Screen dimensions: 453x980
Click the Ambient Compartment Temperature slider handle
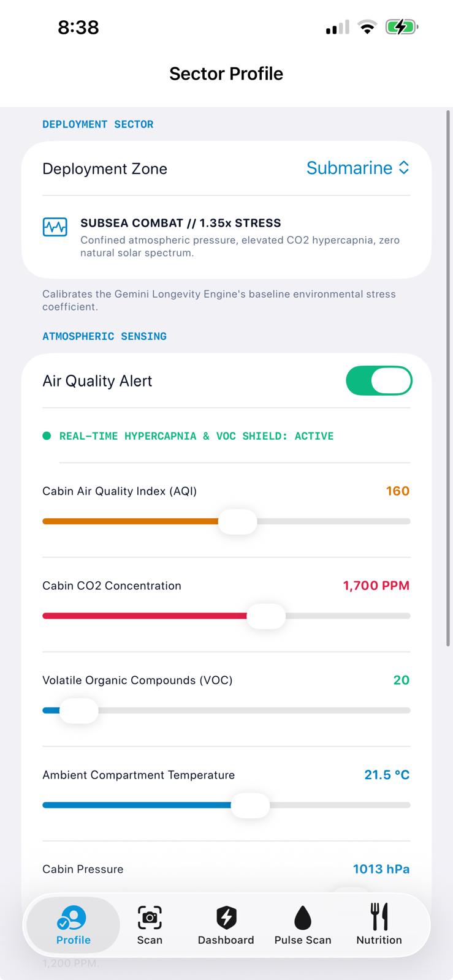[x=250, y=805]
